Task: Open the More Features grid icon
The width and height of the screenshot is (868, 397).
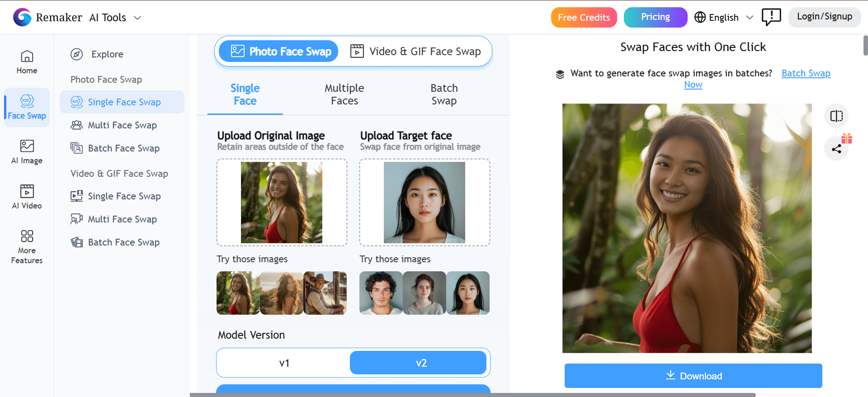Action: coord(27,236)
